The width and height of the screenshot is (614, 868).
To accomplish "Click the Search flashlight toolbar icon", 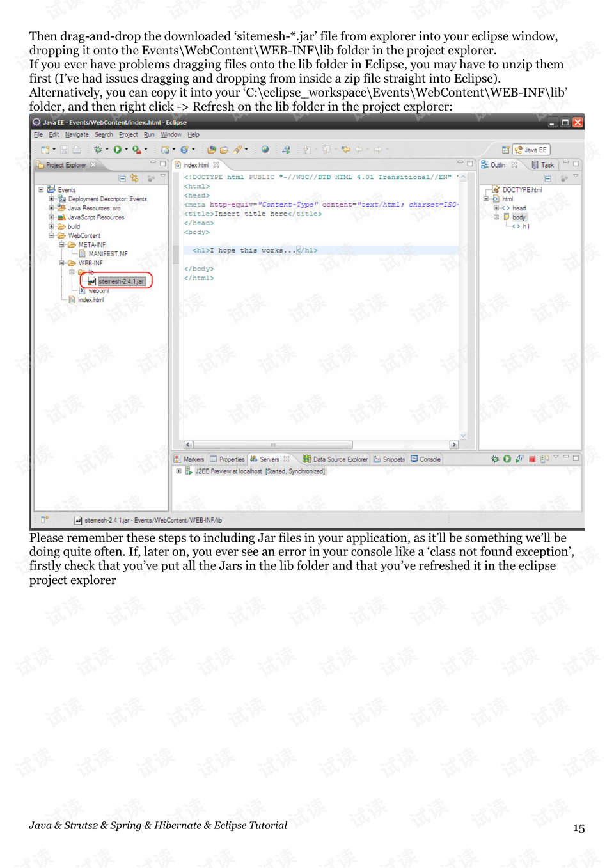I will click(x=237, y=150).
